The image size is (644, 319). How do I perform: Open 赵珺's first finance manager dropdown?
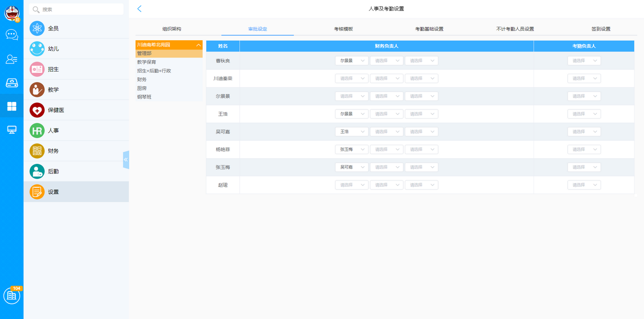pyautogui.click(x=352, y=185)
